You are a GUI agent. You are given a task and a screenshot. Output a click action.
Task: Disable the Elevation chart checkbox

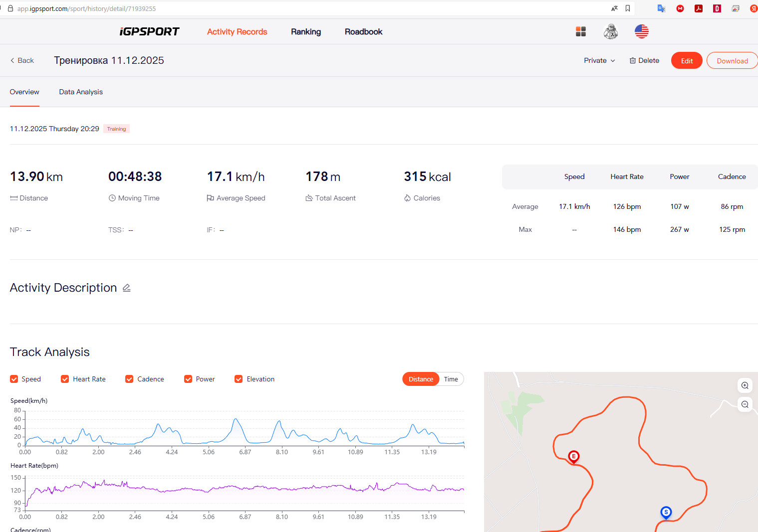tap(239, 379)
